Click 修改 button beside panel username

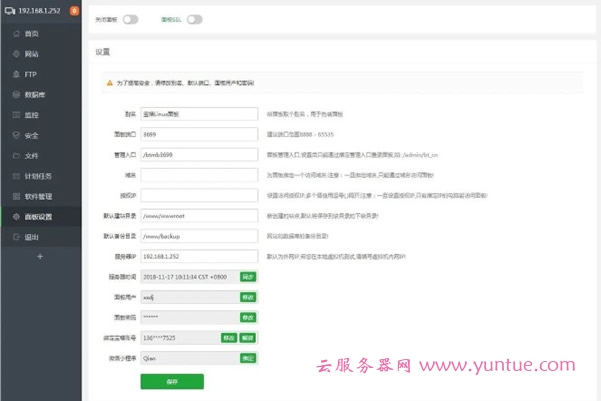[247, 297]
